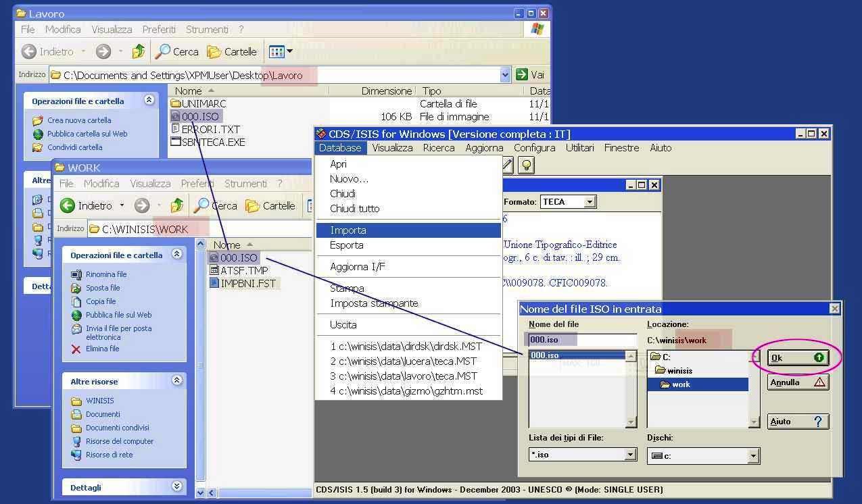The image size is (862, 504).
Task: Click Rinomina file in WORK sidebar
Action: [106, 274]
